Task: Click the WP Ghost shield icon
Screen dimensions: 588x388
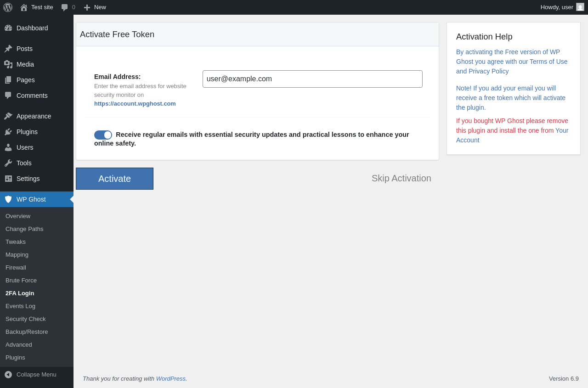Action: click(8, 199)
